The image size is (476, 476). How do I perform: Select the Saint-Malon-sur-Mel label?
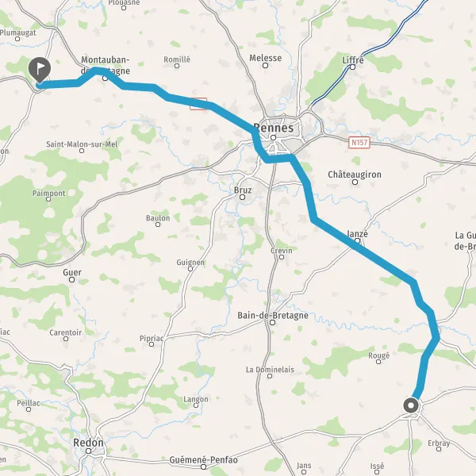(82, 144)
